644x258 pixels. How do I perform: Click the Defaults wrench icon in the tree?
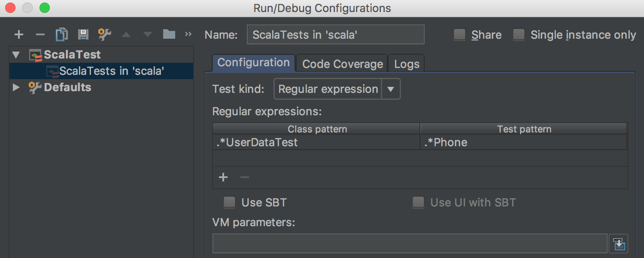[35, 88]
